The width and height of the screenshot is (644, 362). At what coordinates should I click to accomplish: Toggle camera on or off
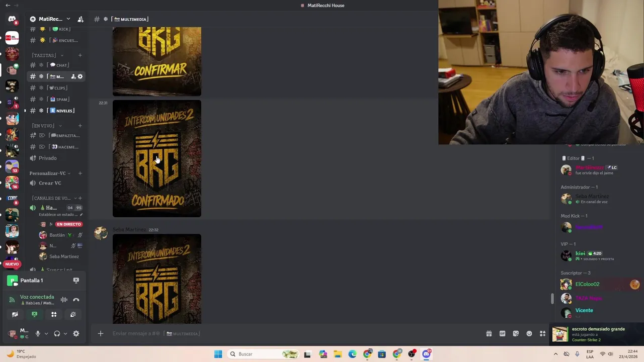click(x=15, y=314)
